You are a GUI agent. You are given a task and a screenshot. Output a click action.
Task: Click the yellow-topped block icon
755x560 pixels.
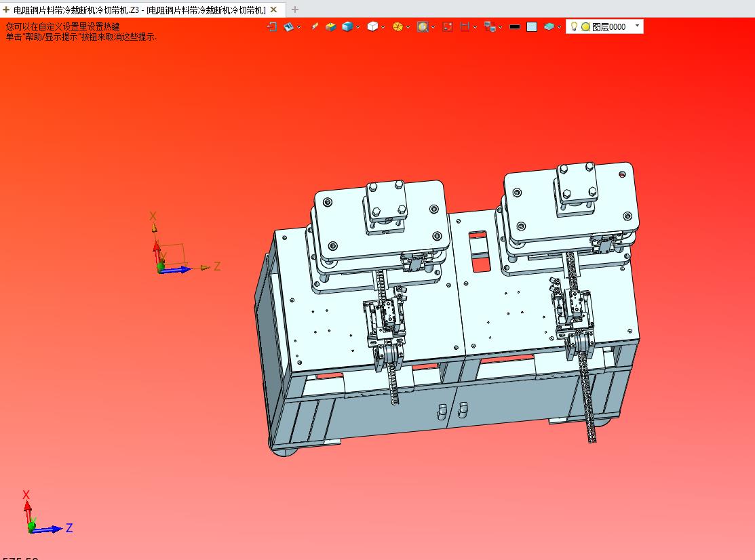coord(331,27)
